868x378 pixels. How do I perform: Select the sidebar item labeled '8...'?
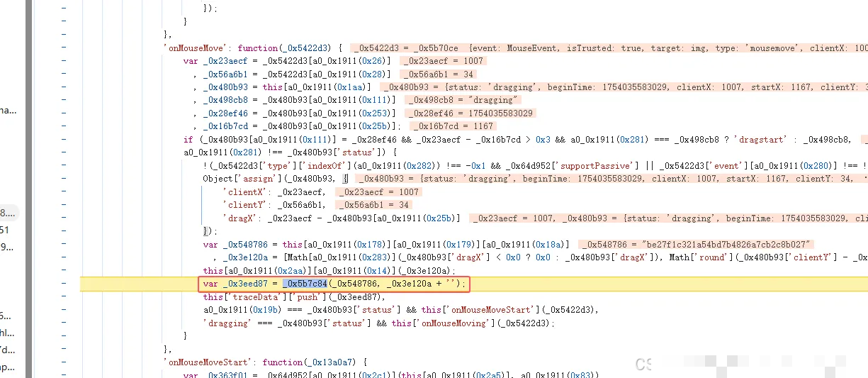coord(7,213)
